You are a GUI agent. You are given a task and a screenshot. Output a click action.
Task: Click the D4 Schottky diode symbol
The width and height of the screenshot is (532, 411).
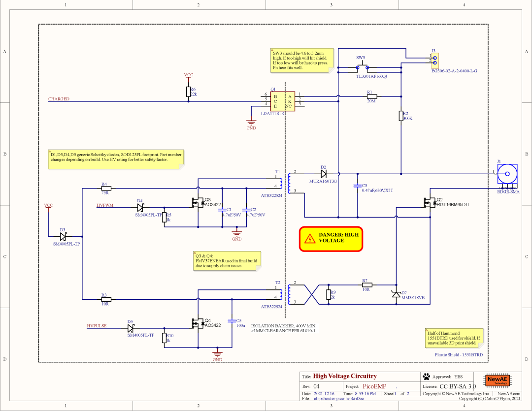point(140,208)
